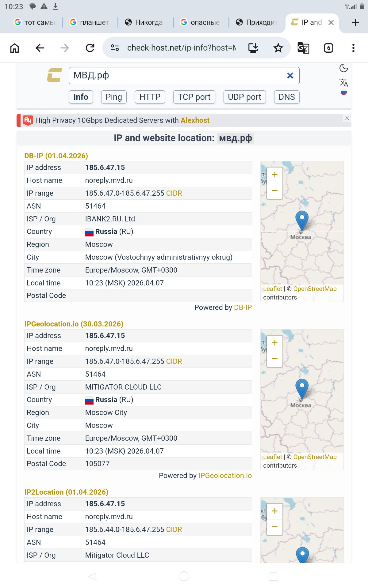This screenshot has width=368, height=588.
Task: Open browser three-dot menu
Action: [353, 48]
